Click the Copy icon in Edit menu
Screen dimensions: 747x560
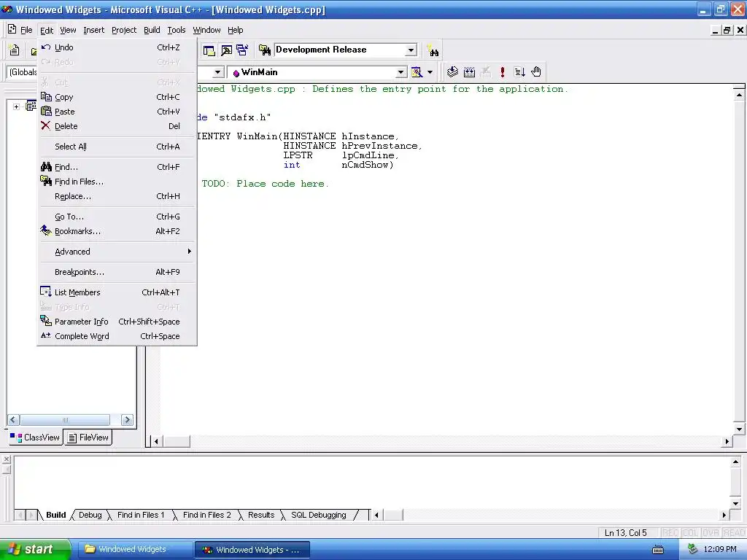point(46,97)
